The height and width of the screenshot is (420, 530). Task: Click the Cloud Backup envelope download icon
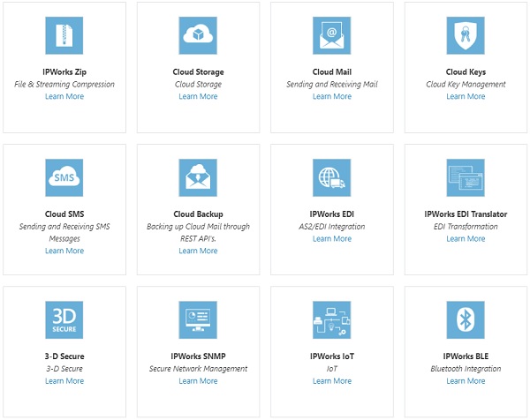pyautogui.click(x=198, y=177)
